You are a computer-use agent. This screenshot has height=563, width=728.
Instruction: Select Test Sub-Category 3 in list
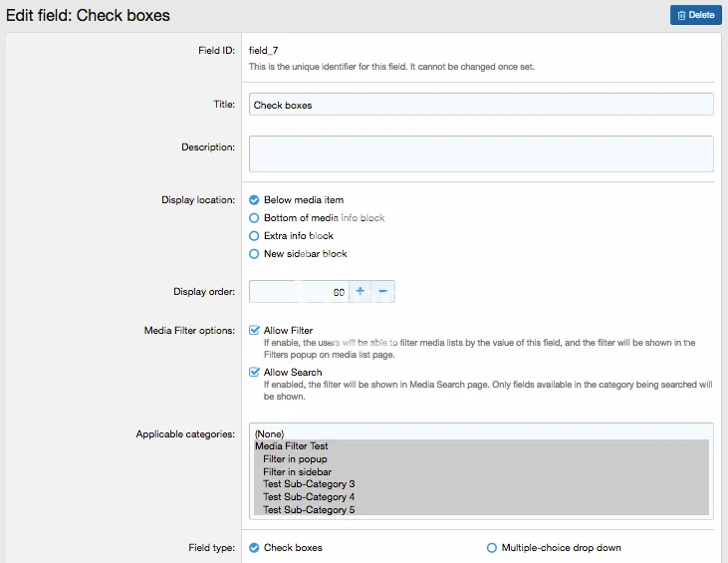309,484
